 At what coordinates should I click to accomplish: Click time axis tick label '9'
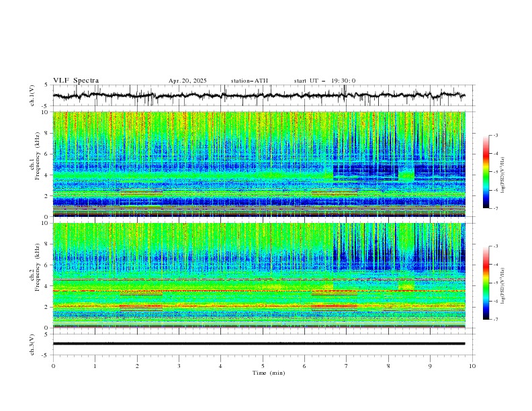point(430,366)
